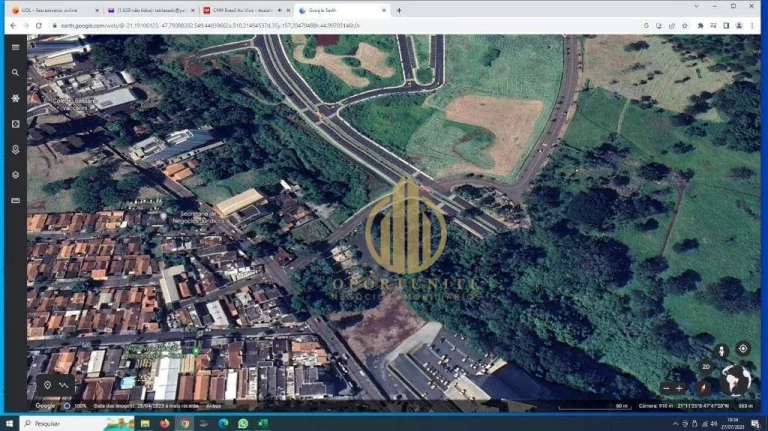Screen dimensions: 768x431
Task: Mute audio icon on CNN Brasil tab
Action: (280, 10)
